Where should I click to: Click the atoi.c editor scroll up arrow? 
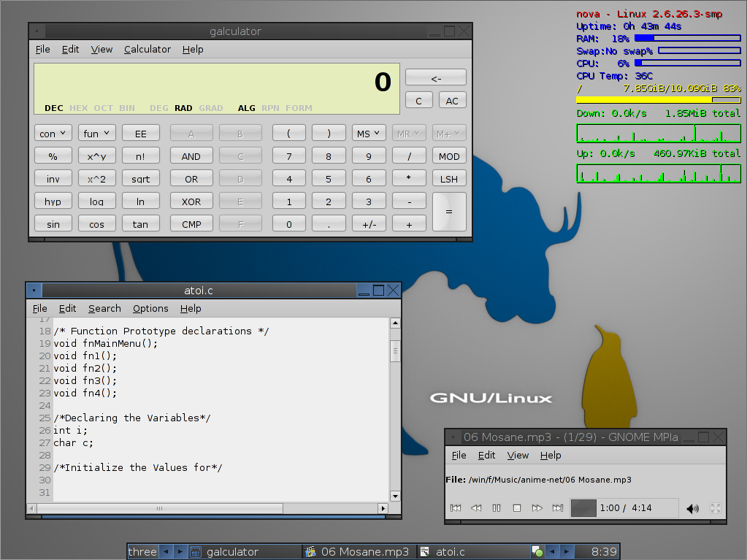(x=396, y=323)
